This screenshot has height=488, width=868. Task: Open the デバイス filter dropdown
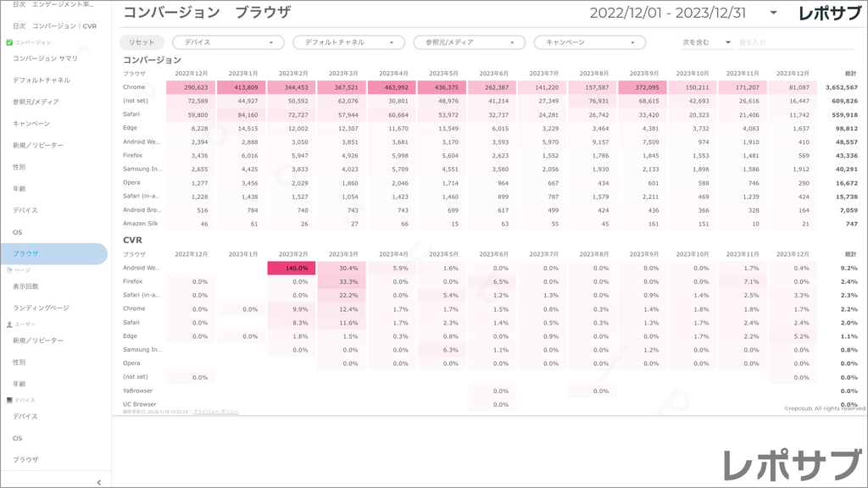click(x=228, y=42)
